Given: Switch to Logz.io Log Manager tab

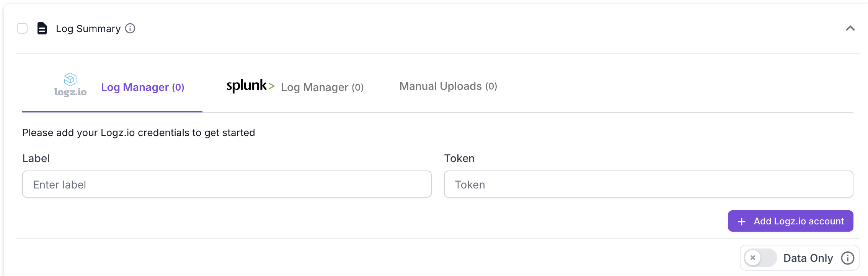Looking at the screenshot, I should (112, 87).
